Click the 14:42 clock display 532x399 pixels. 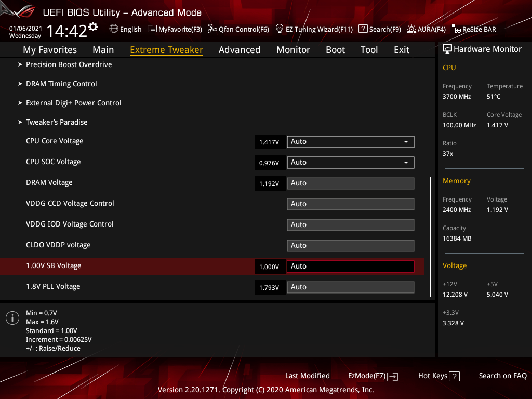coord(67,31)
